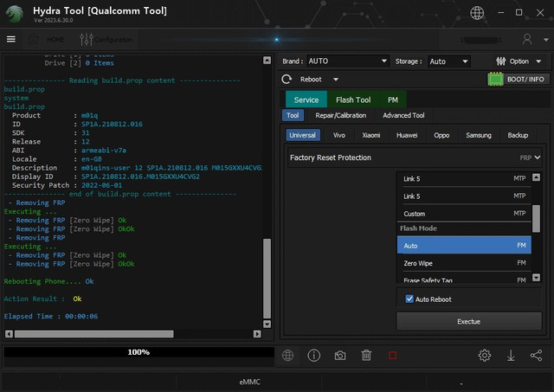The image size is (554, 392).
Task: Clear the log with the trash icon
Action: (x=366, y=356)
